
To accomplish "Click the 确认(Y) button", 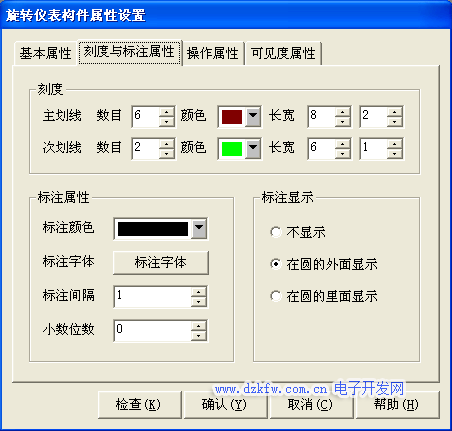I will [x=225, y=405].
